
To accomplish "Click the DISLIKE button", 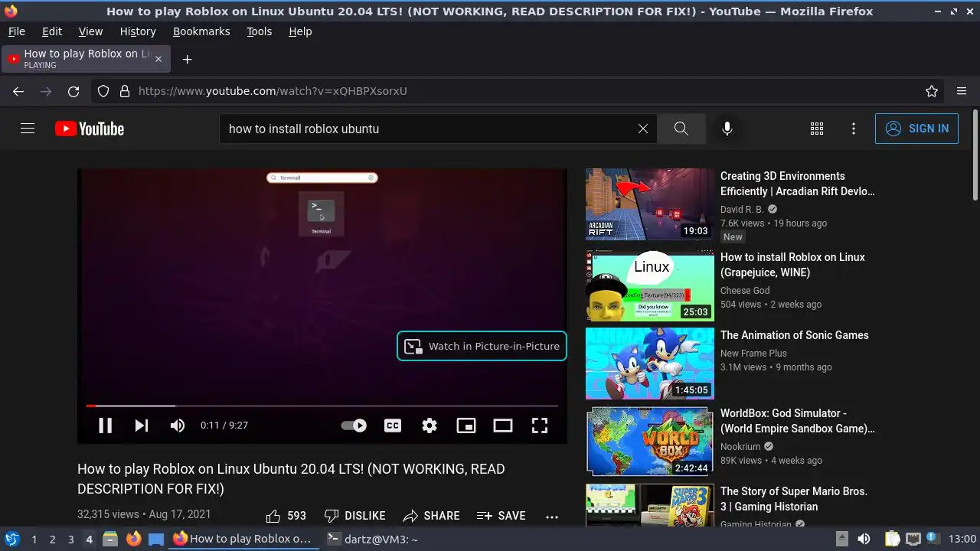I will pyautogui.click(x=354, y=516).
